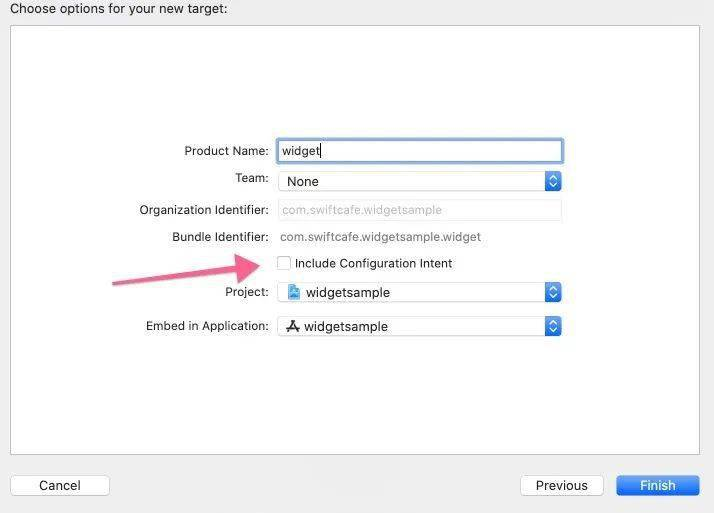Click the app icon beside Embed in Application
Image resolution: width=714 pixels, height=513 pixels.
[x=293, y=326]
